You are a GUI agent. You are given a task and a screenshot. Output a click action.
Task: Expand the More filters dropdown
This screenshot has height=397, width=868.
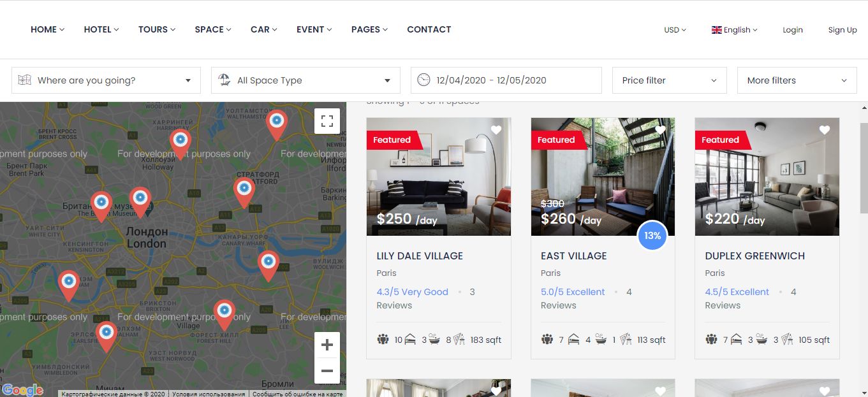coord(797,80)
